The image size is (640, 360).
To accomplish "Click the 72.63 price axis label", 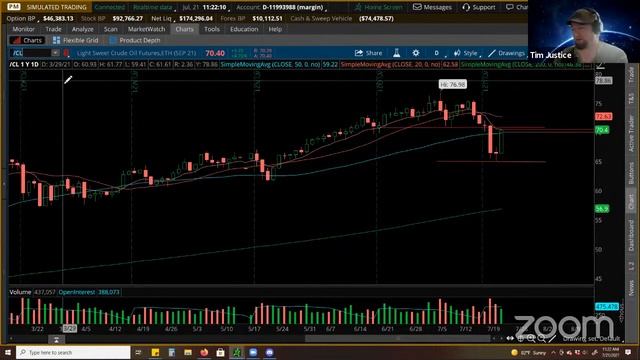I will [x=603, y=117].
